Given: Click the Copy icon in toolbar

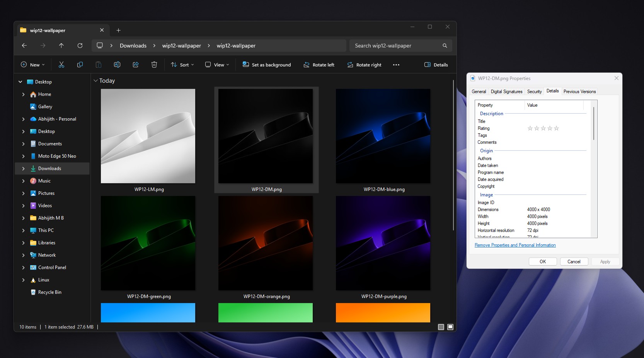Looking at the screenshot, I should (x=80, y=65).
